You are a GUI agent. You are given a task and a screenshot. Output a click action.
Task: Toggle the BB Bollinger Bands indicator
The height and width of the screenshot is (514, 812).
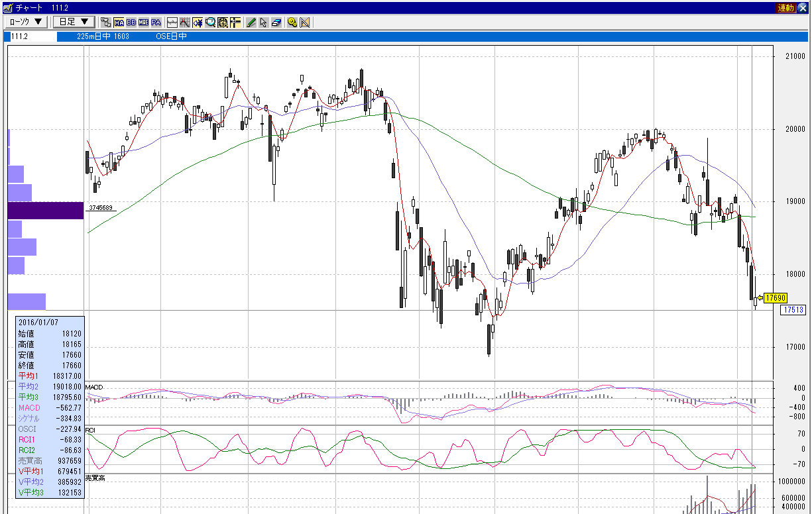coord(131,22)
